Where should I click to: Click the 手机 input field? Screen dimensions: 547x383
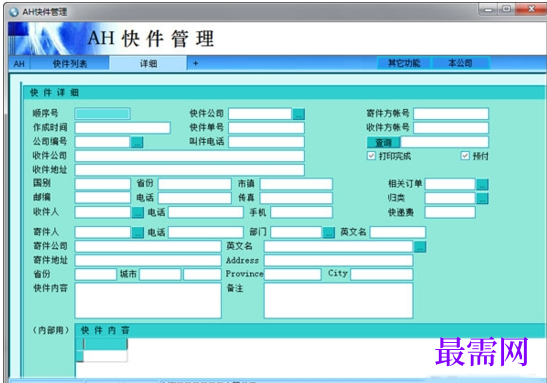pos(301,212)
